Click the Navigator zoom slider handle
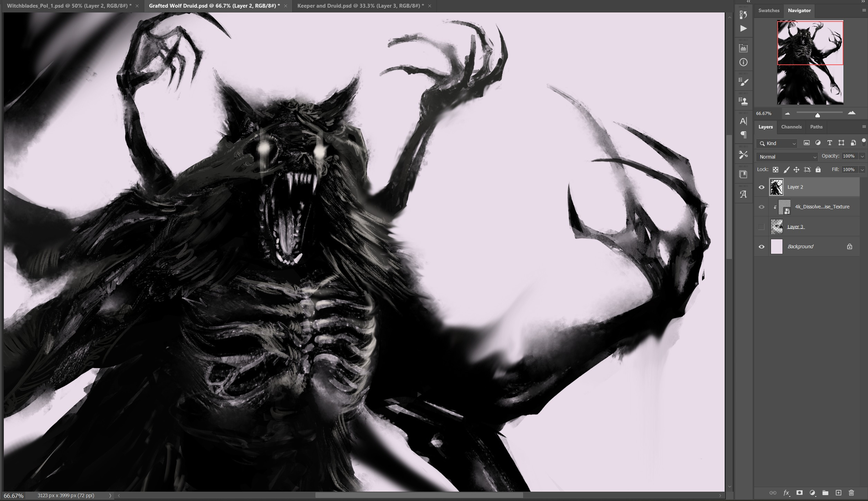868x501 pixels. pyautogui.click(x=817, y=115)
